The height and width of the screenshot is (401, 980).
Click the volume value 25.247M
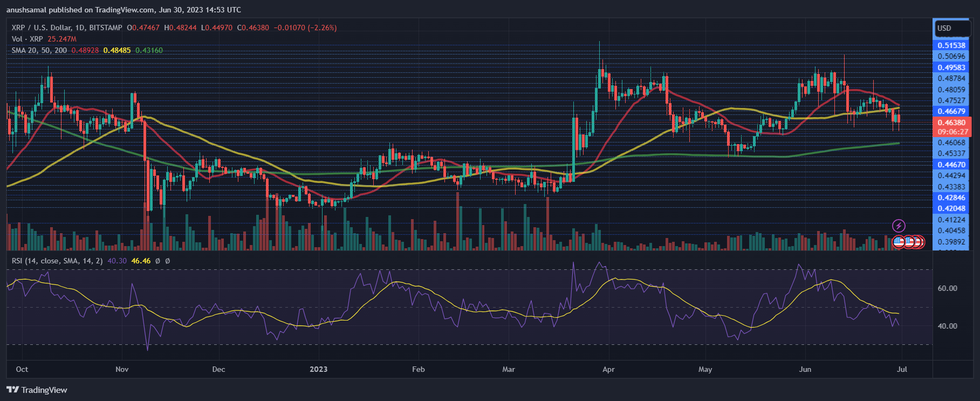click(62, 39)
